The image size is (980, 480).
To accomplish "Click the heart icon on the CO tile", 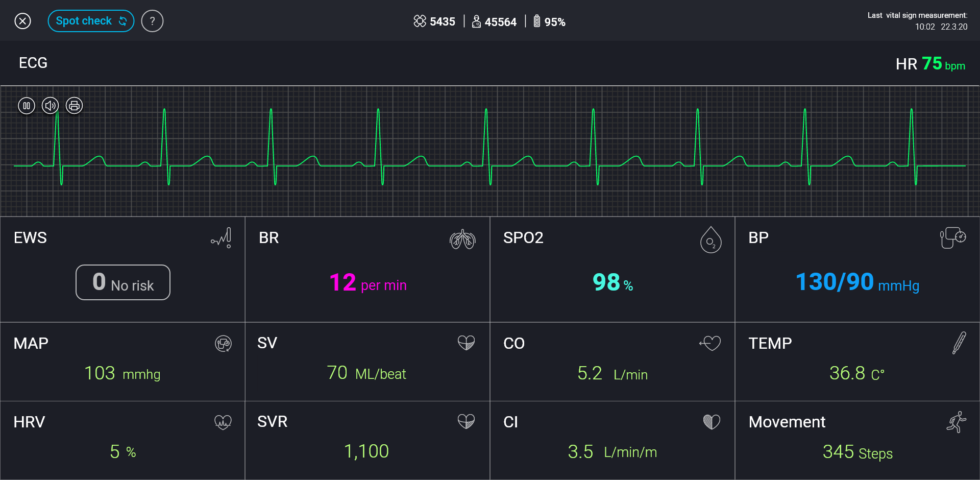I will pyautogui.click(x=710, y=343).
